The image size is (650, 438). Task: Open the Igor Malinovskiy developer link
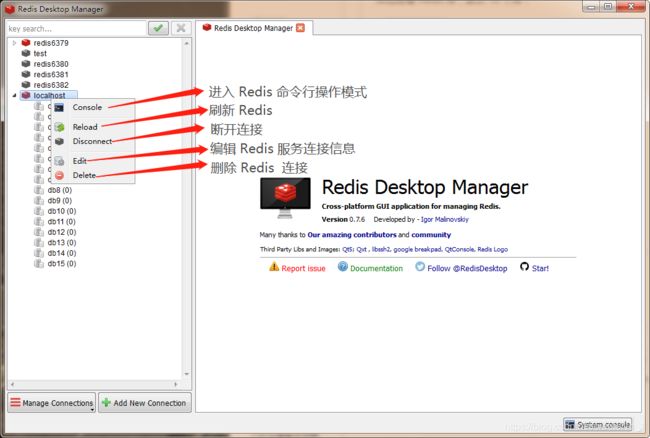pyautogui.click(x=445, y=219)
